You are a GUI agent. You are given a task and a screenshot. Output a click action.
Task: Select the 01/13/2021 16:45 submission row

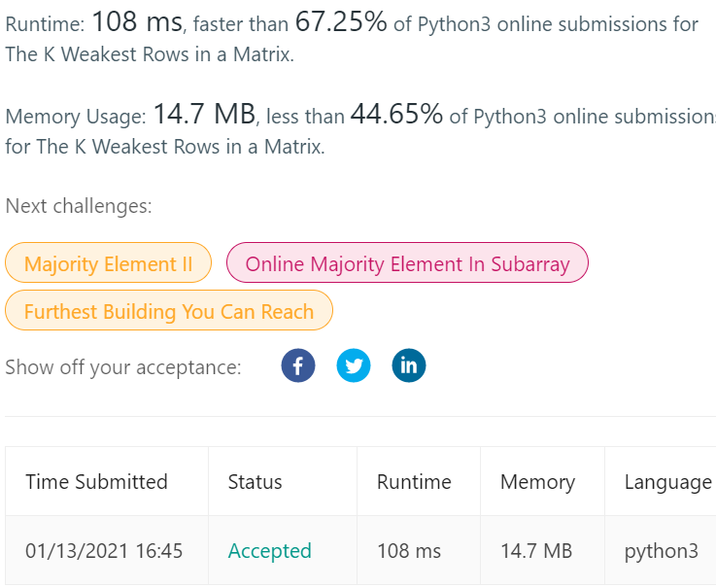click(x=104, y=551)
